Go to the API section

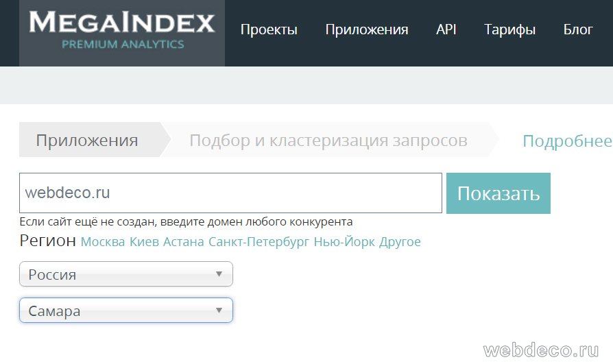coord(446,29)
